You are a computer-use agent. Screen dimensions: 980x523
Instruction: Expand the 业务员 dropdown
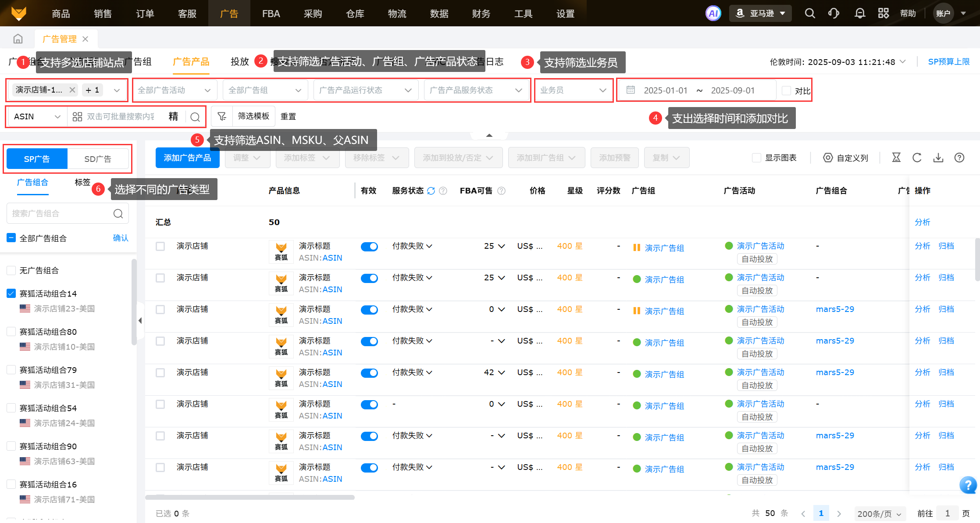click(573, 90)
